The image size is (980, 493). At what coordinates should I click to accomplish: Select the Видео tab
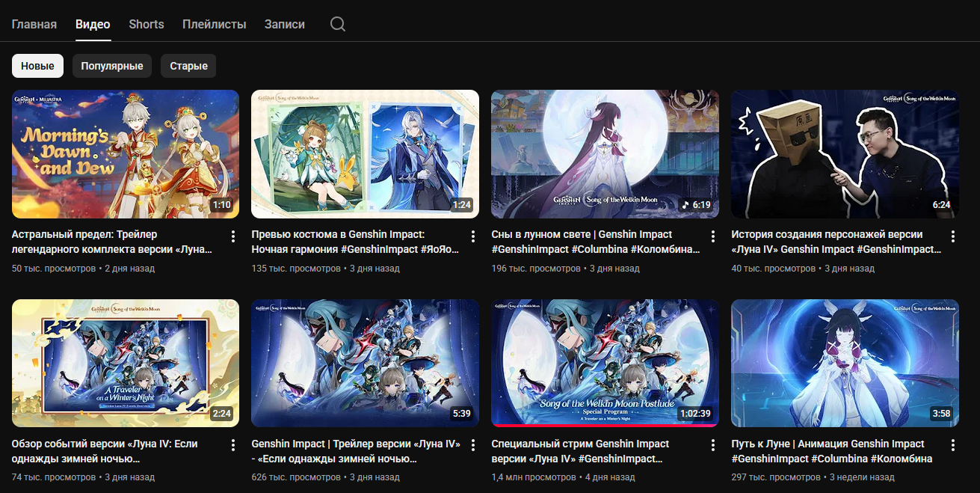pos(93,24)
